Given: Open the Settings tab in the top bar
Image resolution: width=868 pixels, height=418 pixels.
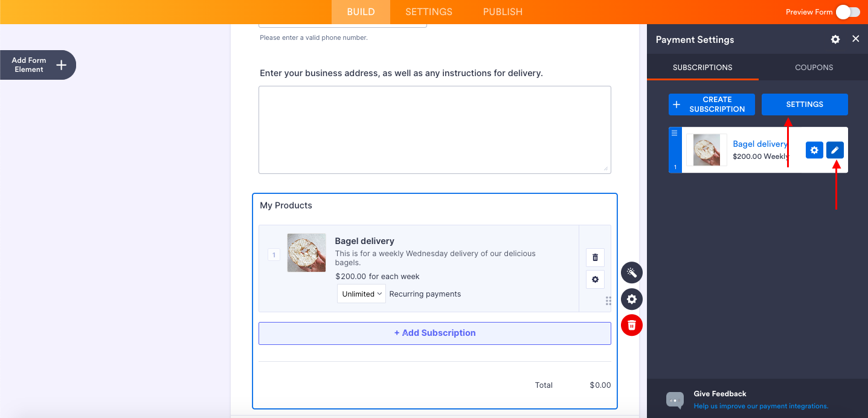Looking at the screenshot, I should tap(429, 12).
